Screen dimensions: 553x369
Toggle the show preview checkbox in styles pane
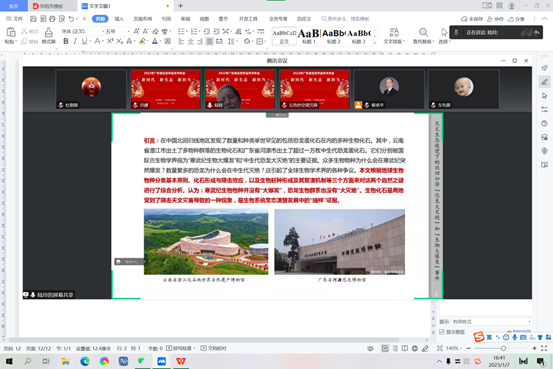(442, 332)
